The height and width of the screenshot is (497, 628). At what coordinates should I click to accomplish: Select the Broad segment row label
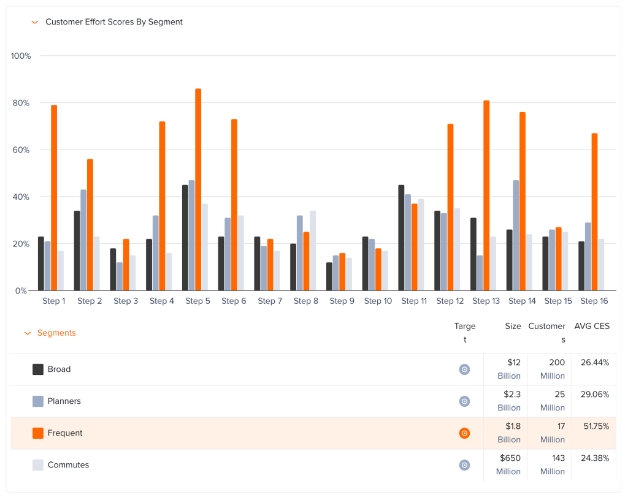tap(59, 369)
